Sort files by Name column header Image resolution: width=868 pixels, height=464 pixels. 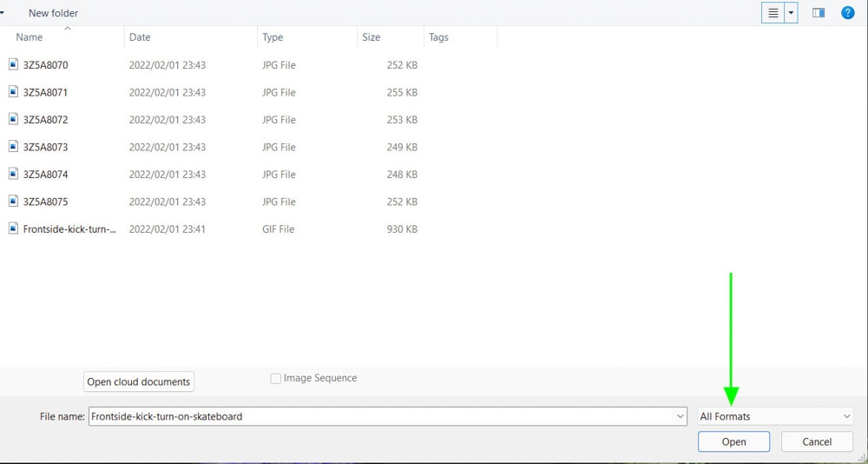(x=30, y=37)
